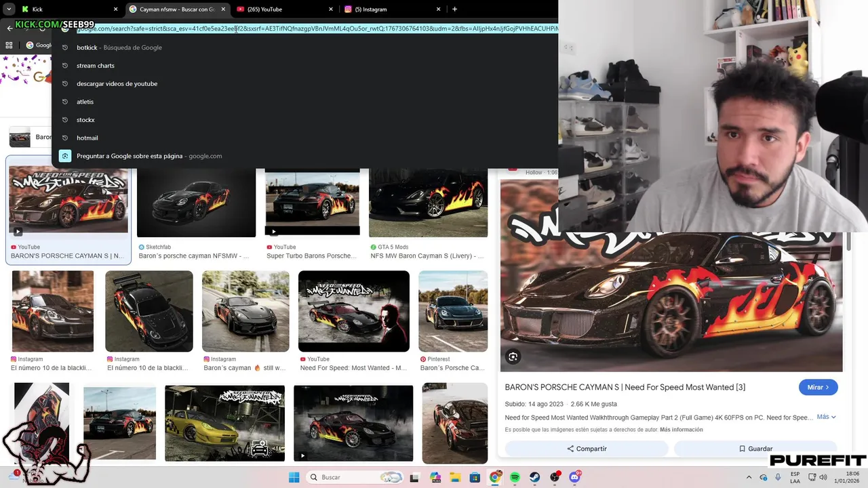Click the microphone tray icon
Screen dimensions: 868x488
click(x=778, y=477)
